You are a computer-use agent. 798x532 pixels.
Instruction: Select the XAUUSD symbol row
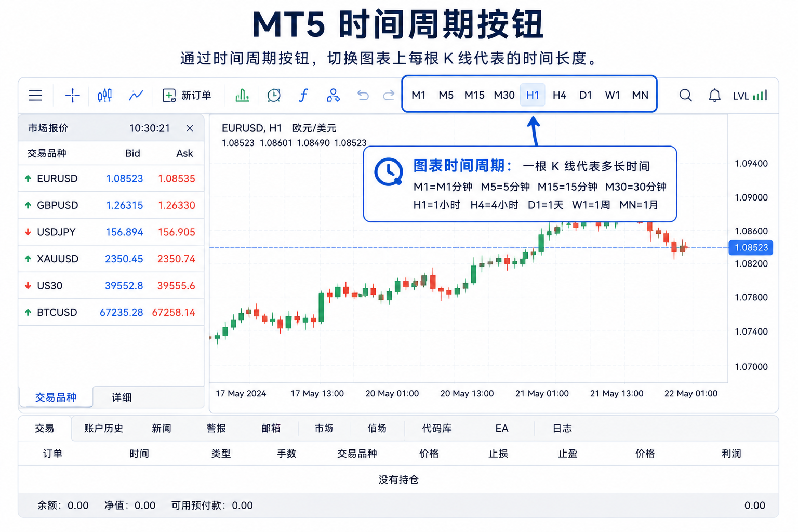point(111,259)
